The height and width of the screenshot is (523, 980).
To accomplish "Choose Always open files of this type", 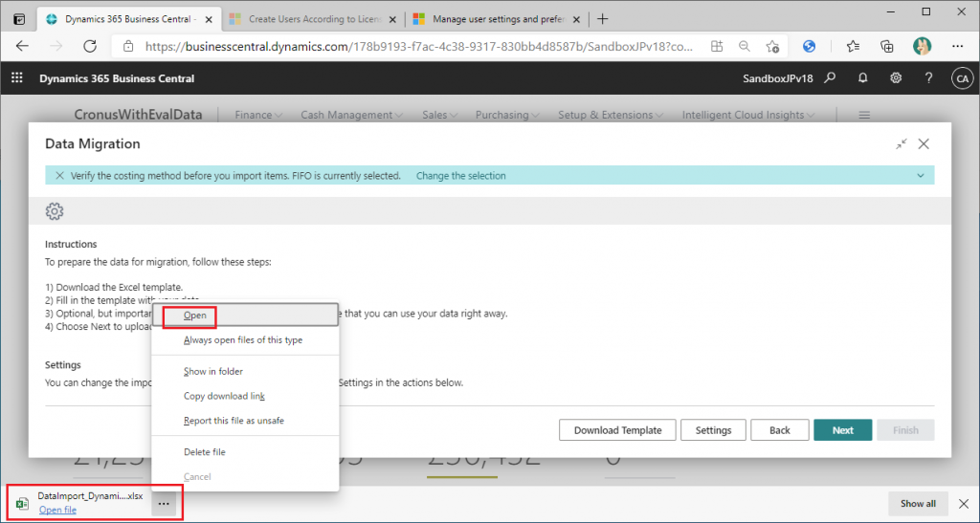I will click(x=245, y=340).
